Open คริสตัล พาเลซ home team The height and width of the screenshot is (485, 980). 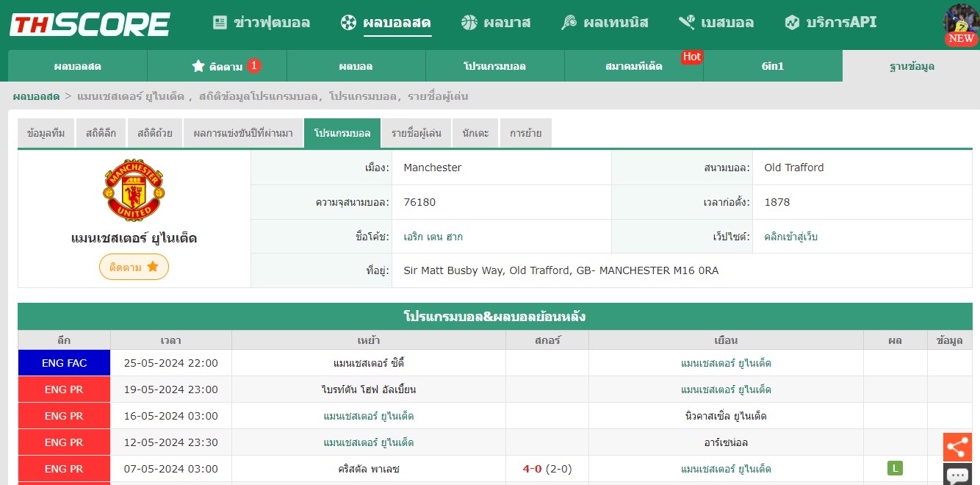369,469
